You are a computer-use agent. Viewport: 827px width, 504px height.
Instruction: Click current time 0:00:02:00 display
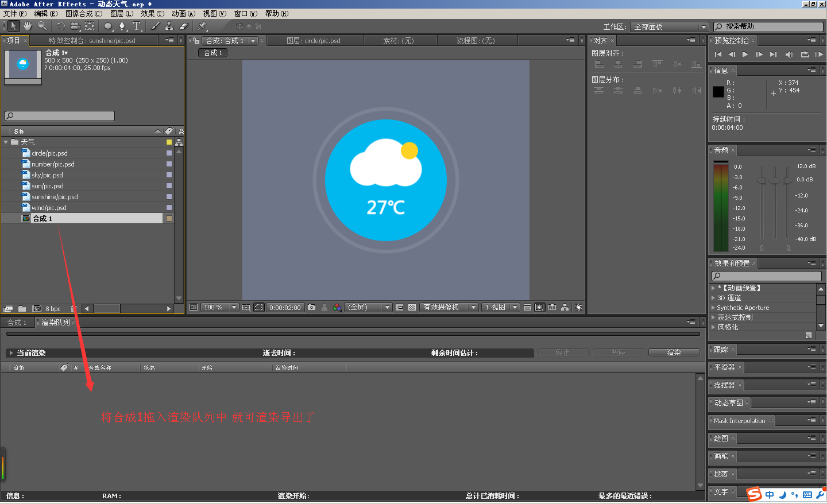pyautogui.click(x=285, y=308)
